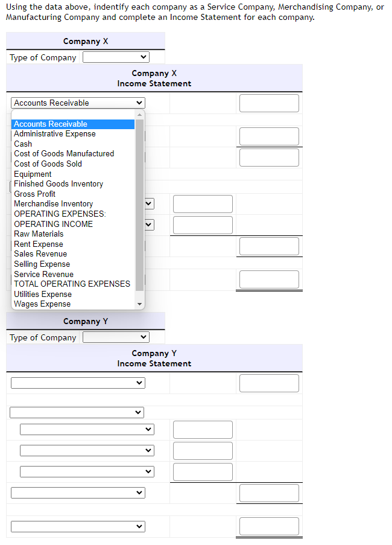392x545 pixels.
Task: Open the first account dropdown on Company Y statement
Action: (x=77, y=383)
